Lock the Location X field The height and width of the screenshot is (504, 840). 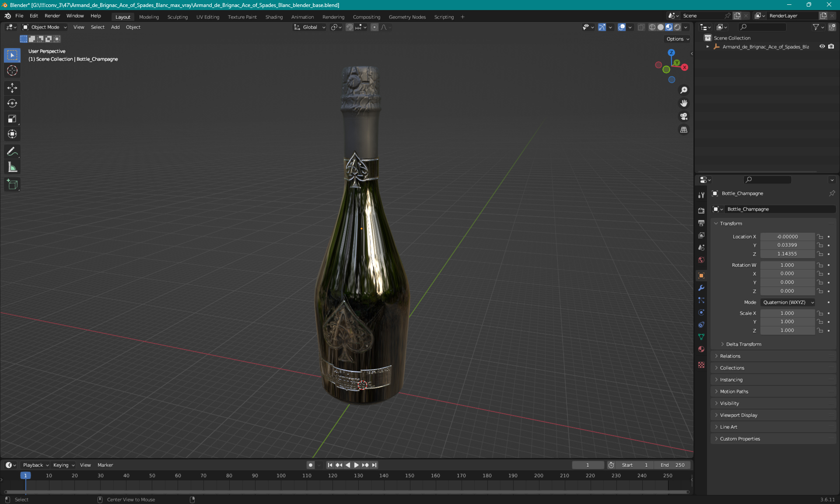coord(820,237)
